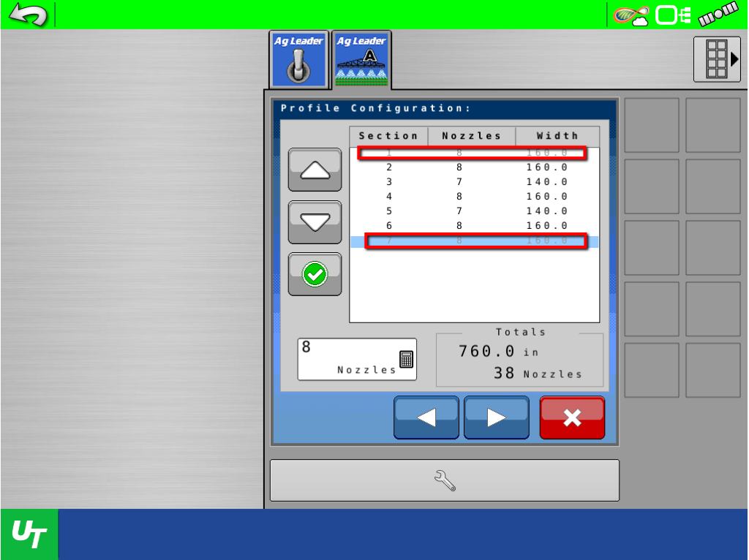Click the green back arrow in the top-left corner
The height and width of the screenshot is (560, 749).
pyautogui.click(x=28, y=13)
